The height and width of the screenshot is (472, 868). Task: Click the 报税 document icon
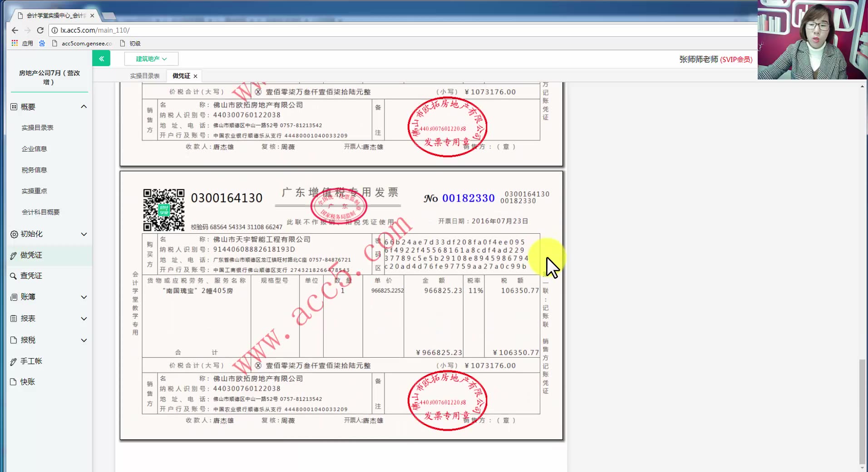click(14, 340)
